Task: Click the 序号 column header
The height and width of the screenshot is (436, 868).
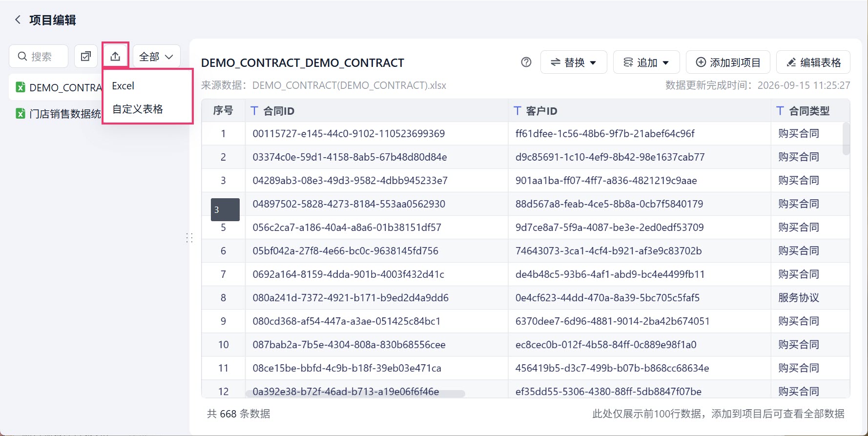Action: [223, 111]
